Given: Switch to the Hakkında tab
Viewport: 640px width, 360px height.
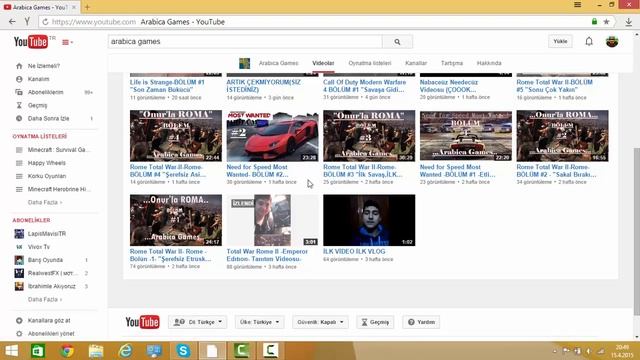Looking at the screenshot, I should point(489,63).
